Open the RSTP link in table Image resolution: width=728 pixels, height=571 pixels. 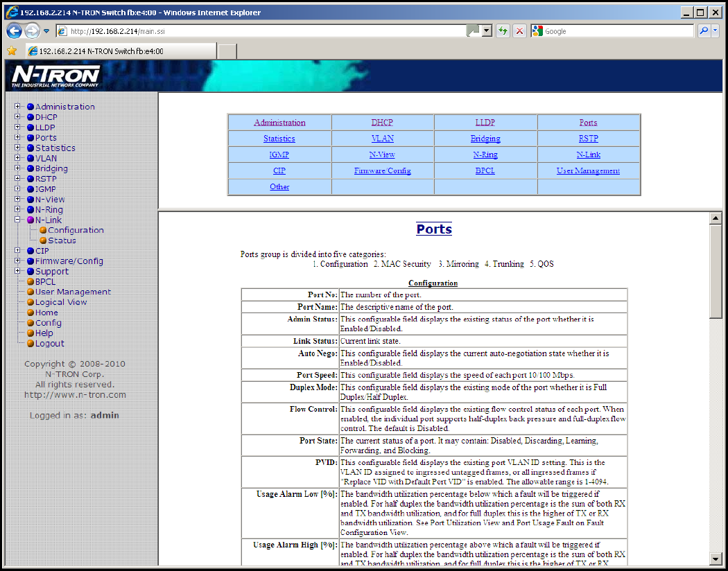(588, 139)
